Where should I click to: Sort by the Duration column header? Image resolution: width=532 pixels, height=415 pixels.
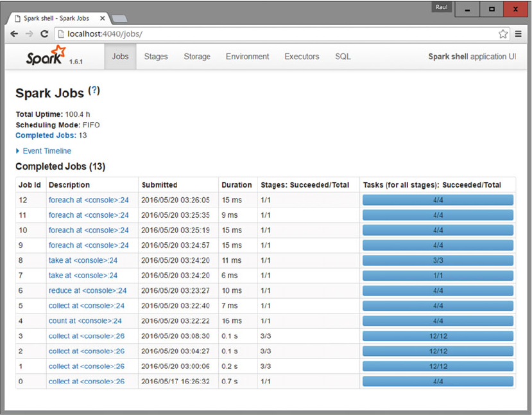[x=237, y=185]
